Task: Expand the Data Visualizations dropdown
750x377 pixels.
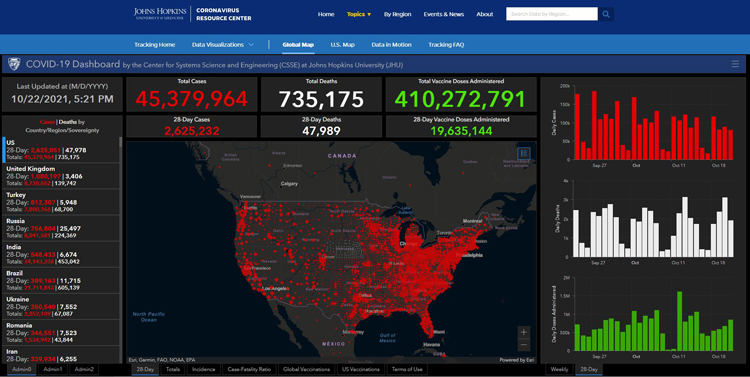Action: [x=222, y=44]
